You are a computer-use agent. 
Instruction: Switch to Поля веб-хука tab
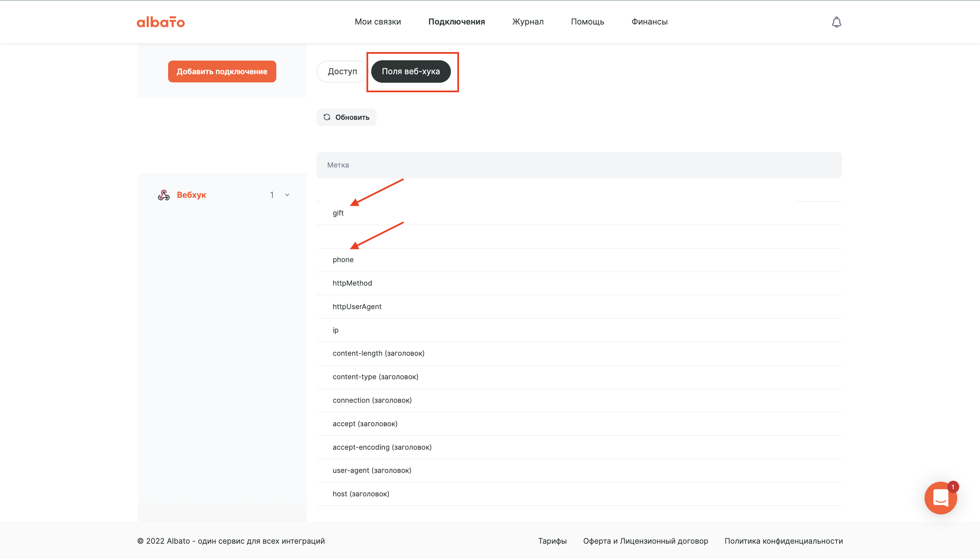point(411,71)
